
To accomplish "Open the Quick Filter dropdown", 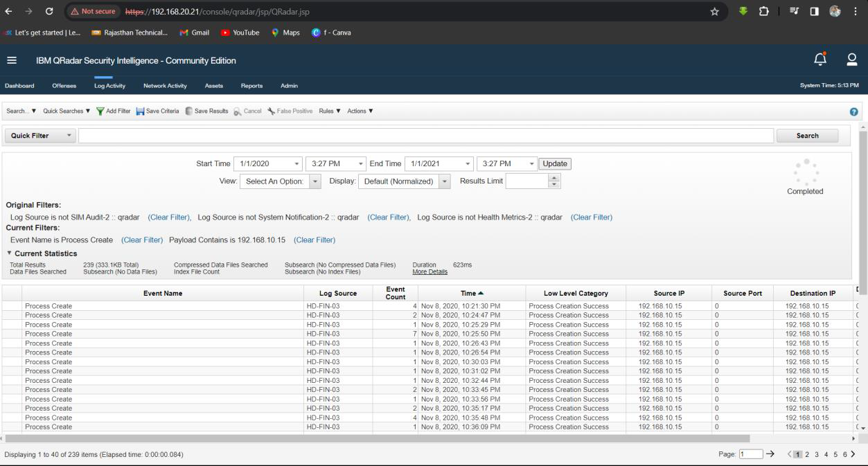I will pos(41,136).
